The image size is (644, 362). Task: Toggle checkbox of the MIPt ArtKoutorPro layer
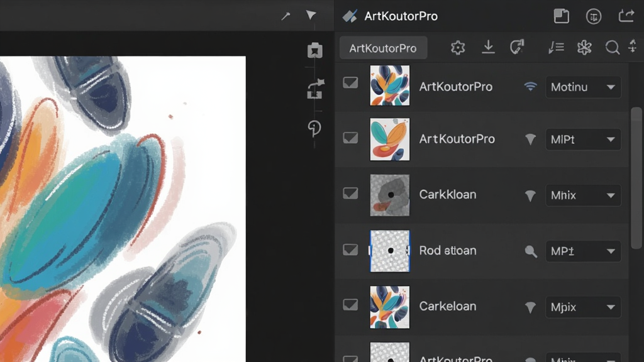[350, 138]
